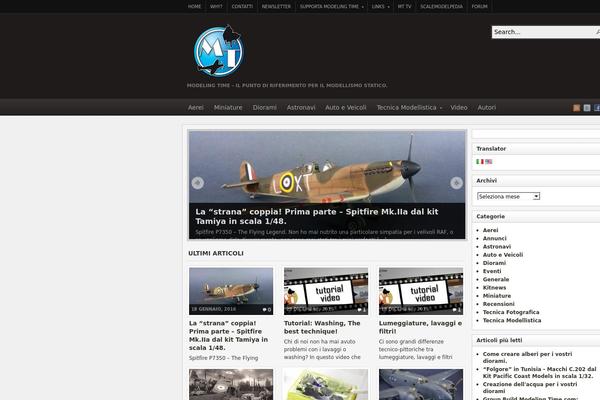
Task: Open MT TV in top menu
Action: [404, 7]
